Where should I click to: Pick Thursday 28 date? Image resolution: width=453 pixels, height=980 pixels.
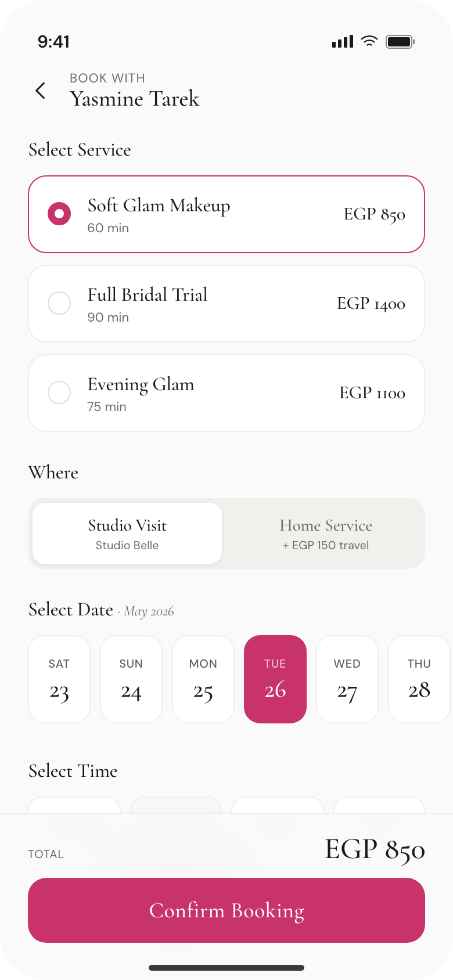(x=419, y=679)
